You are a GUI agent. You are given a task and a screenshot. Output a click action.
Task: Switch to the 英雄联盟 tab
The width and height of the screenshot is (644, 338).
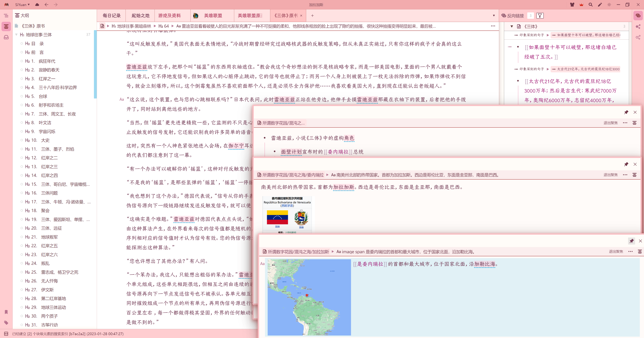213,15
